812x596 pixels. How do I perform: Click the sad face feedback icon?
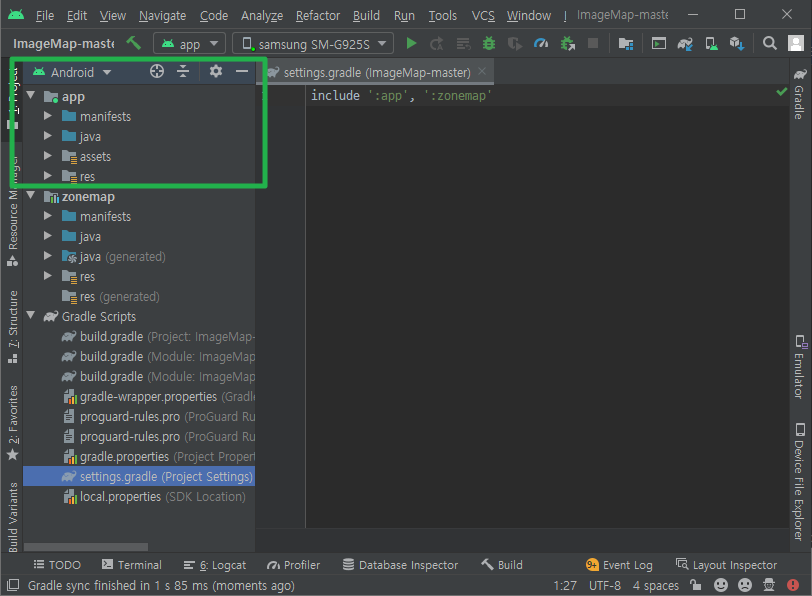[745, 585]
